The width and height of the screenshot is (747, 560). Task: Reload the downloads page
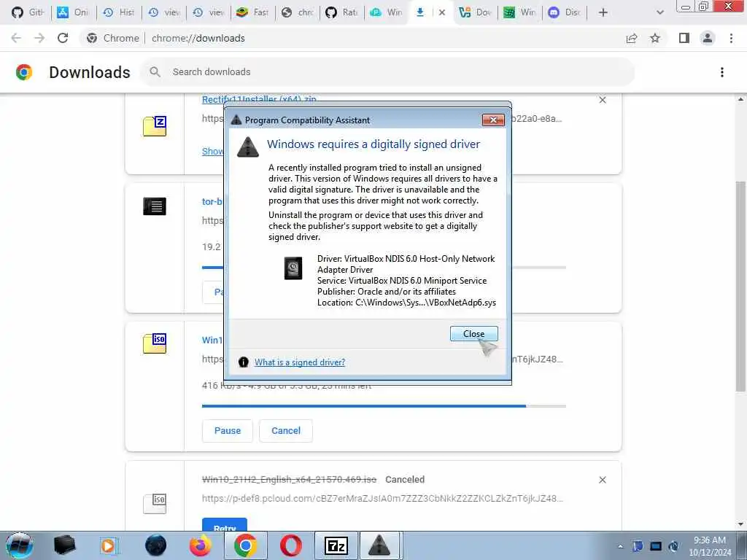[x=63, y=38]
